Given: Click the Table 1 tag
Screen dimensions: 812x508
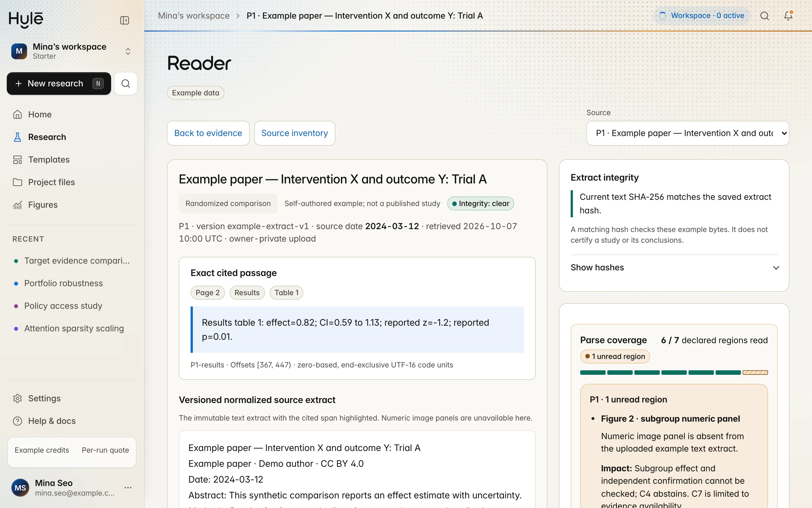Looking at the screenshot, I should (x=286, y=293).
